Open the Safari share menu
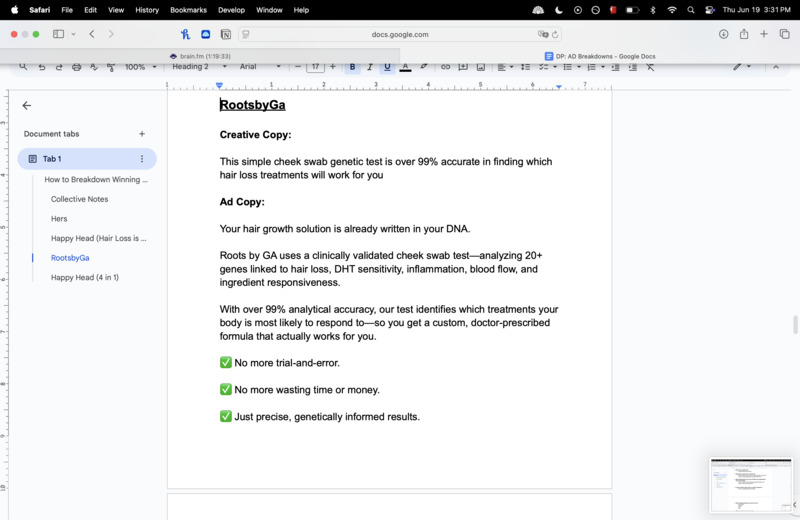This screenshot has height=520, width=800. tap(744, 34)
